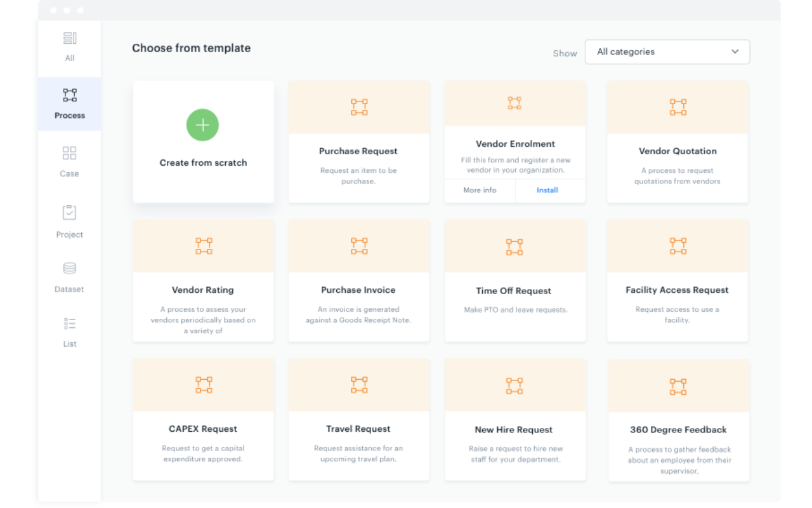Select the Project sidebar icon
The height and width of the screenshot is (508, 812).
coord(69,212)
